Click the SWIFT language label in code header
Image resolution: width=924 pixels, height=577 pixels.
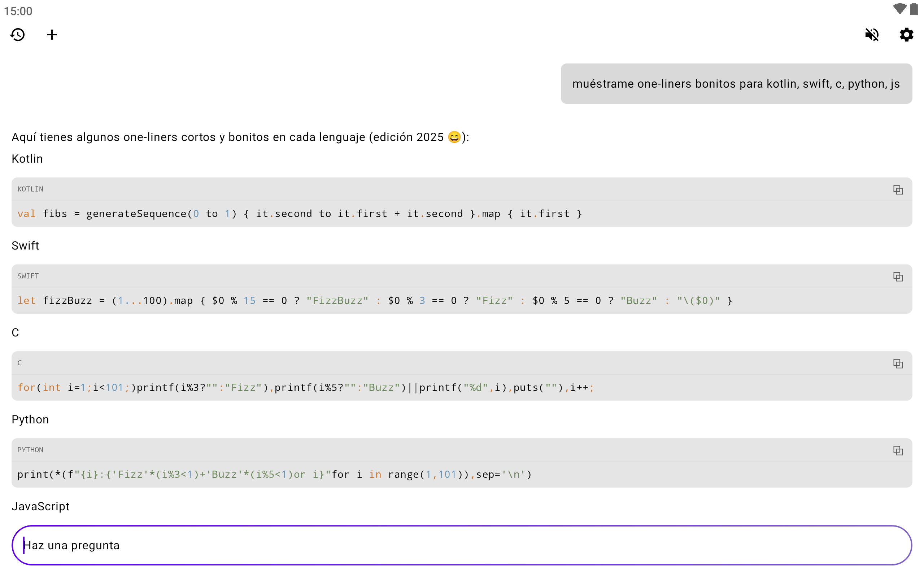[x=28, y=276]
